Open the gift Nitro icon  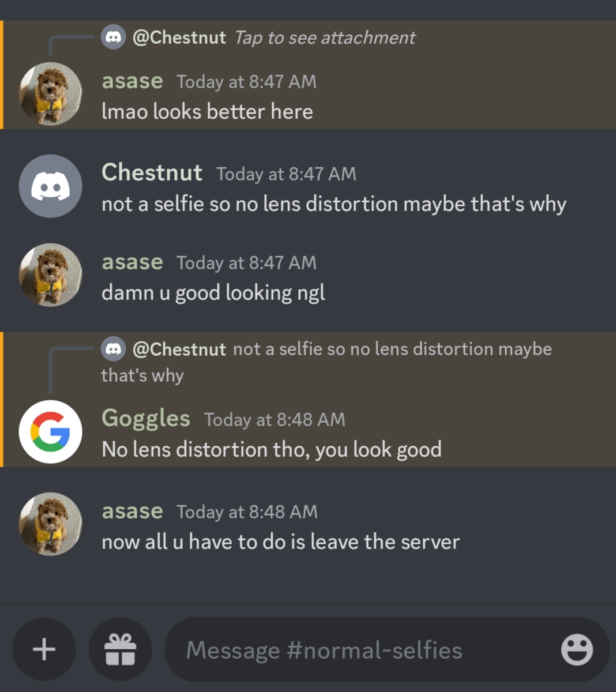pos(120,649)
